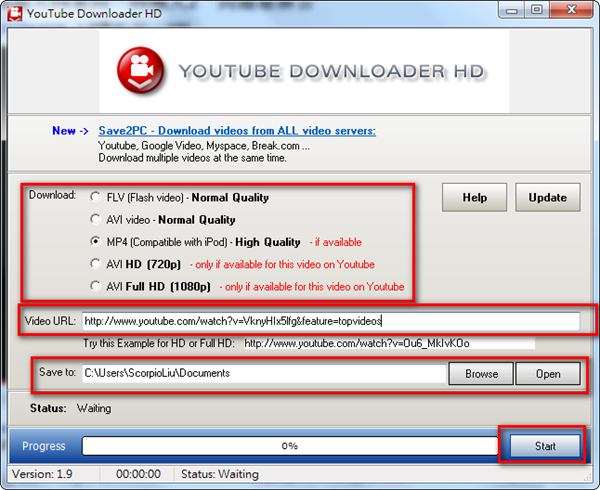The width and height of the screenshot is (600, 490).
Task: Close the YouTube Downloader HD window
Action: tap(571, 10)
